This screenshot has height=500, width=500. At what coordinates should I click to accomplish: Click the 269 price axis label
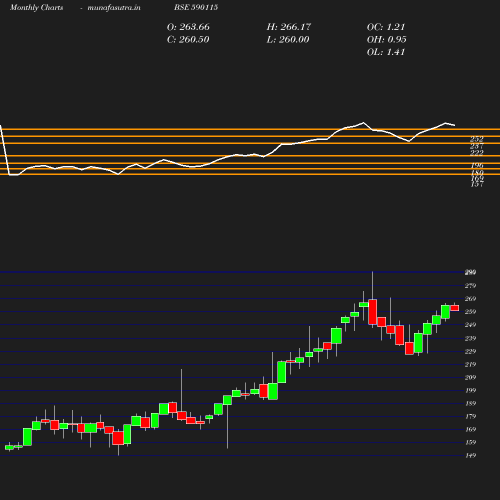click(x=470, y=299)
